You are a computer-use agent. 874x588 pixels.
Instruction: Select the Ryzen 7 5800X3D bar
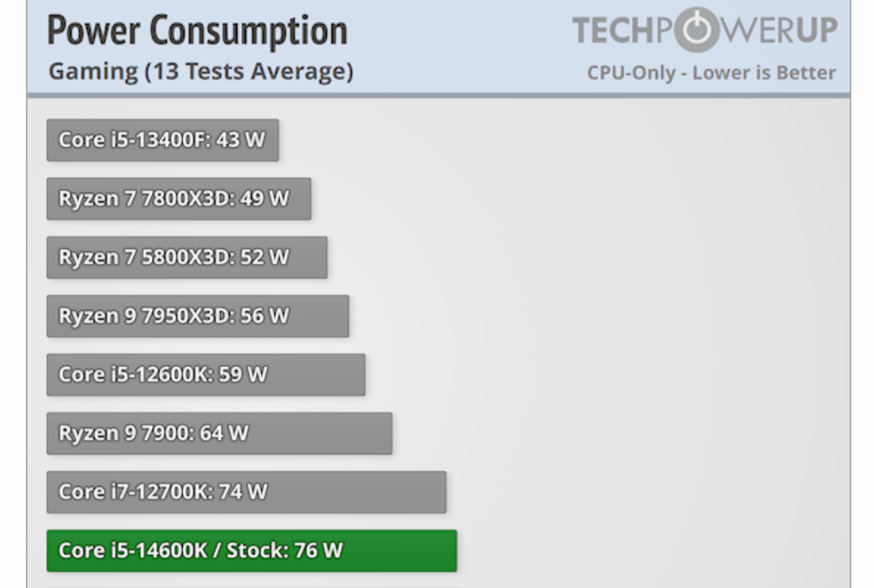tap(186, 257)
